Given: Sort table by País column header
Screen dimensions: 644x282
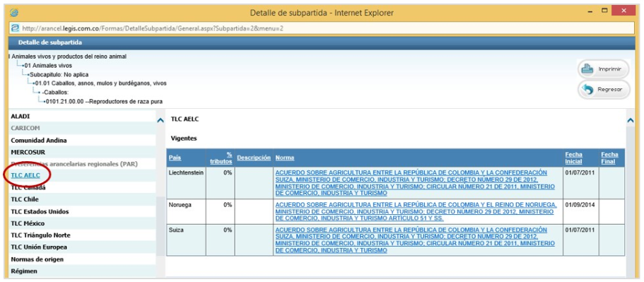Looking at the screenshot, I should click(175, 158).
